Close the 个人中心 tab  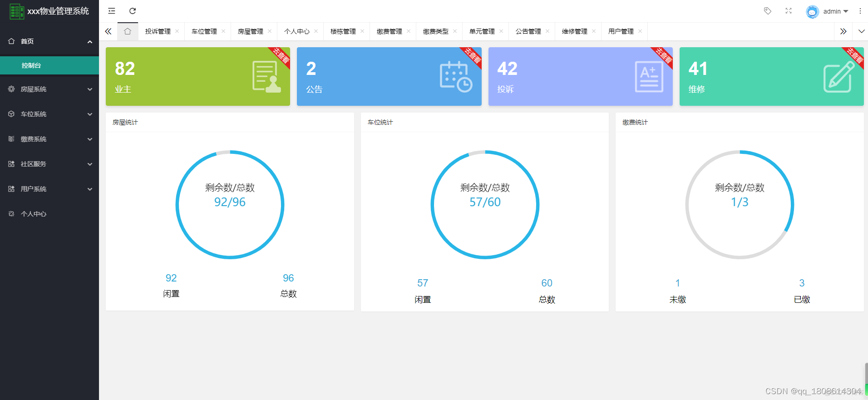pos(316,31)
